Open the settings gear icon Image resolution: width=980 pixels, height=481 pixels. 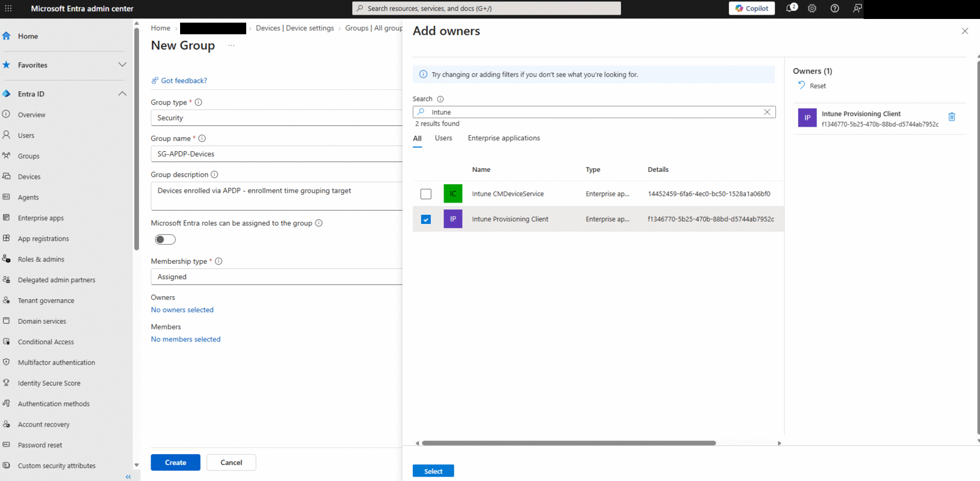pyautogui.click(x=812, y=9)
